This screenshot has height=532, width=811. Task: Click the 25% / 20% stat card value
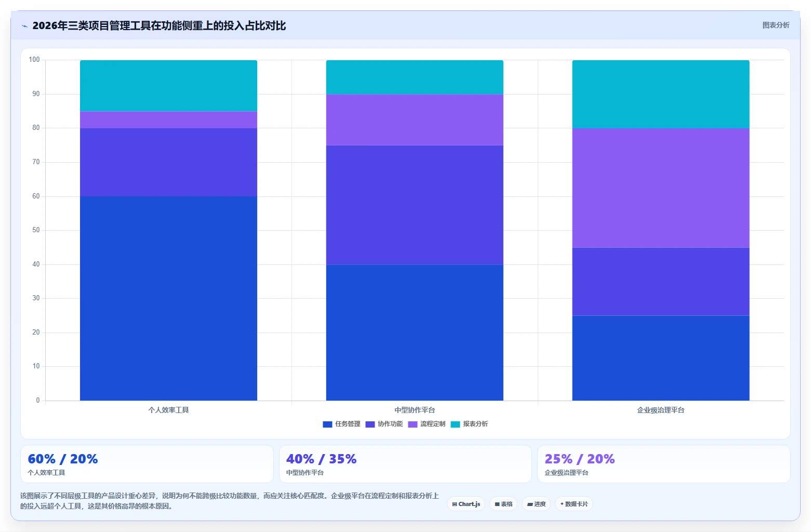(x=580, y=459)
